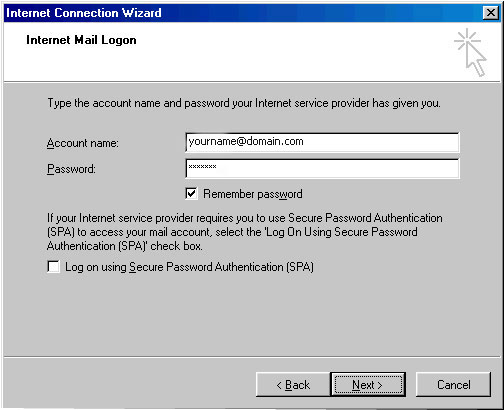504x410 pixels.
Task: Enable the Secure Password Authentication checkbox
Action: (53, 267)
